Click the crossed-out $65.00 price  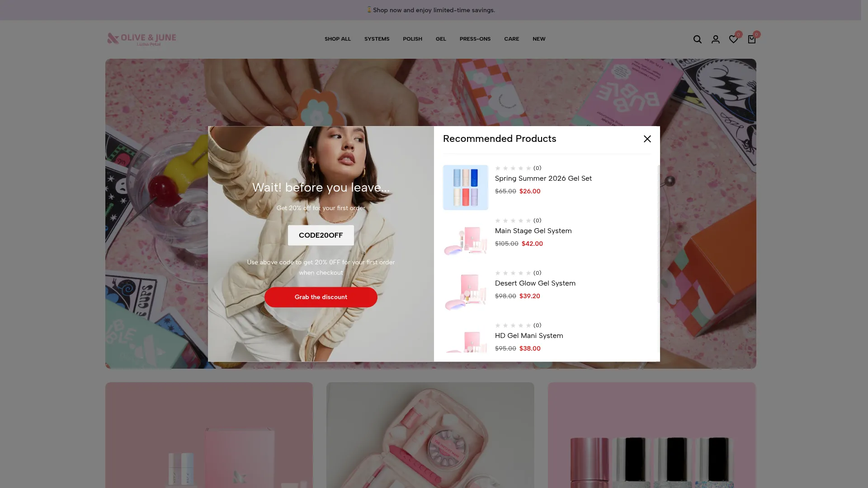coord(505,191)
